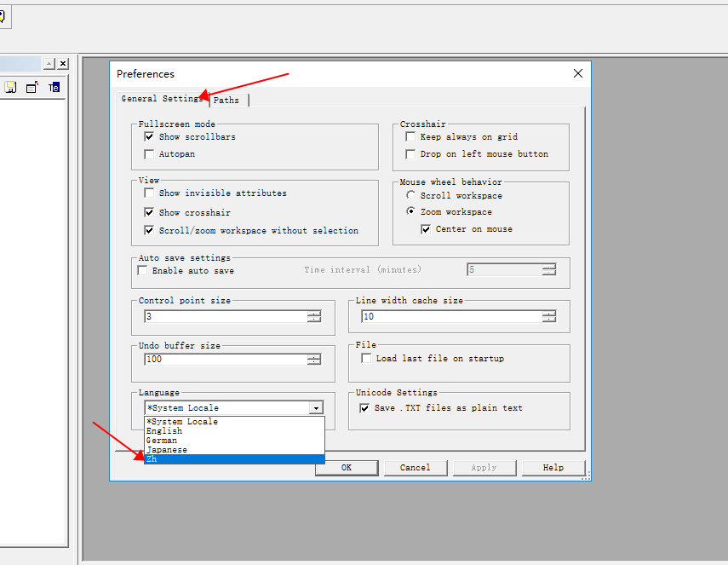Screen dimensions: 728x565
Task: Click the Language combo box text field
Action: 227,408
